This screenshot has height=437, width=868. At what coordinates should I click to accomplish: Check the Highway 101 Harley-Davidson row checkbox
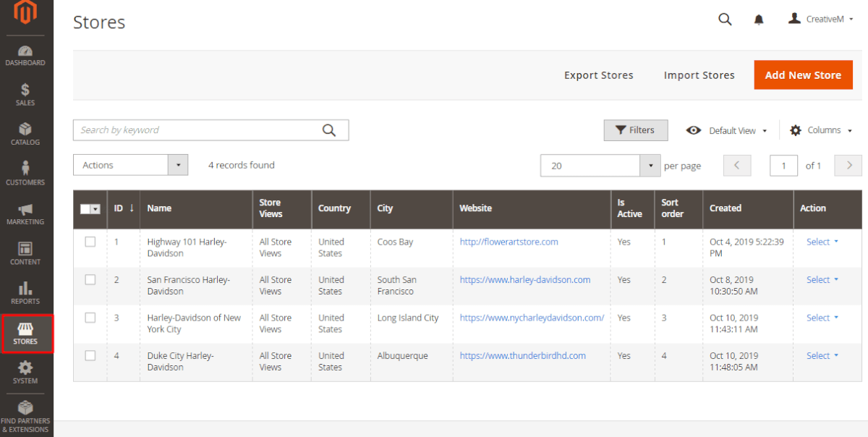coord(90,242)
